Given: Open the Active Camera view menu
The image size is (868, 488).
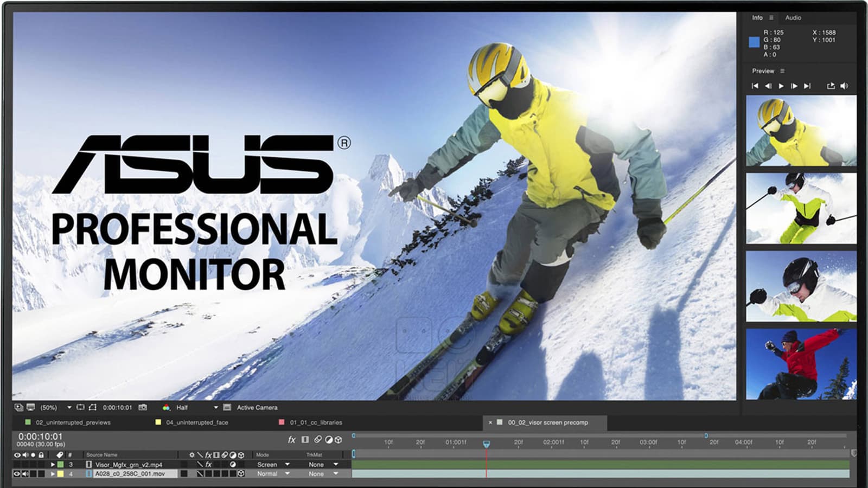Looking at the screenshot, I should pos(257,407).
